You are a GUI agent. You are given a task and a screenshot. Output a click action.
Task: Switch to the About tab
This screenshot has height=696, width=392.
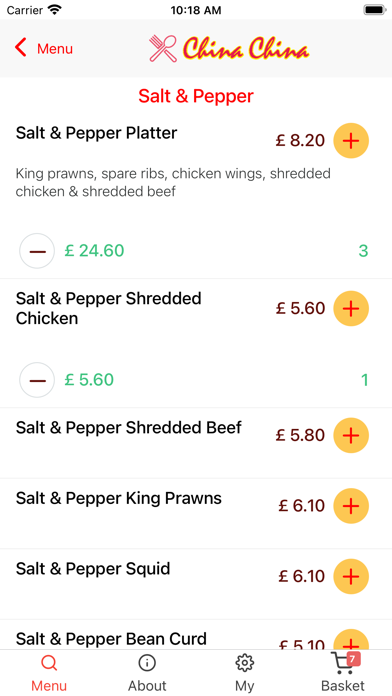click(147, 672)
